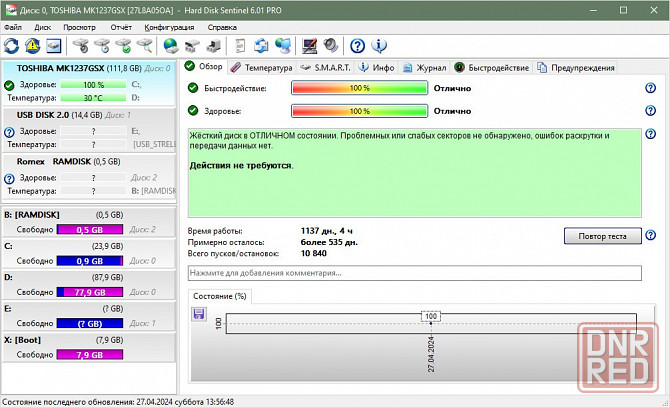Switch to the Температура tab
This screenshot has width=670, height=408.
point(262,68)
